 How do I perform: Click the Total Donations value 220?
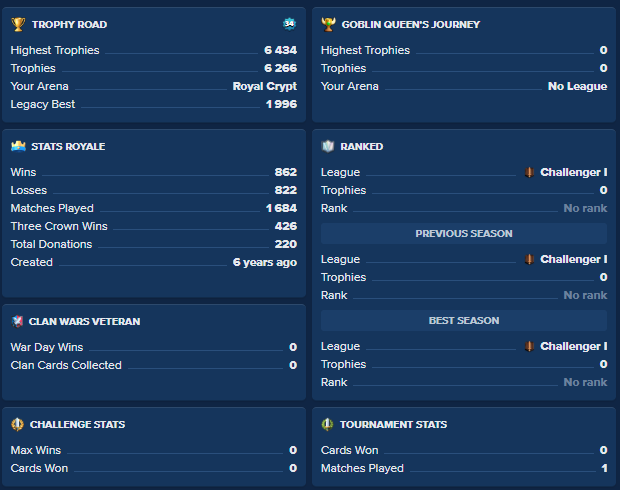pos(286,244)
